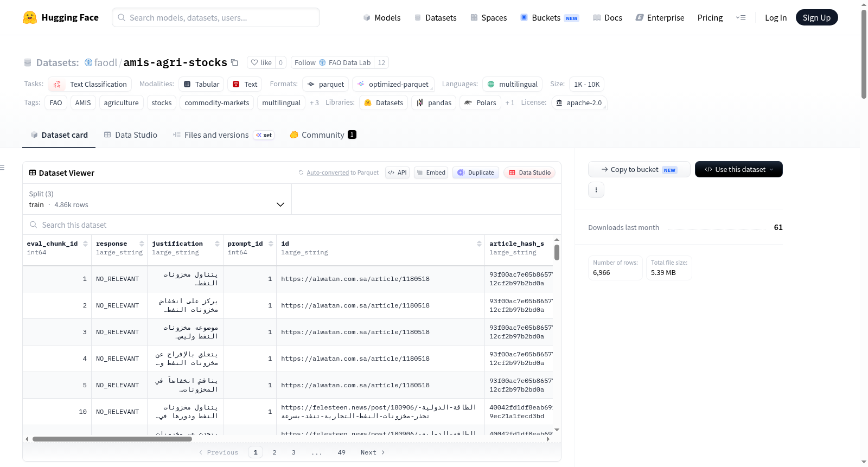Open the Hugging Face home logo
This screenshot has height=467, width=868.
(60, 17)
